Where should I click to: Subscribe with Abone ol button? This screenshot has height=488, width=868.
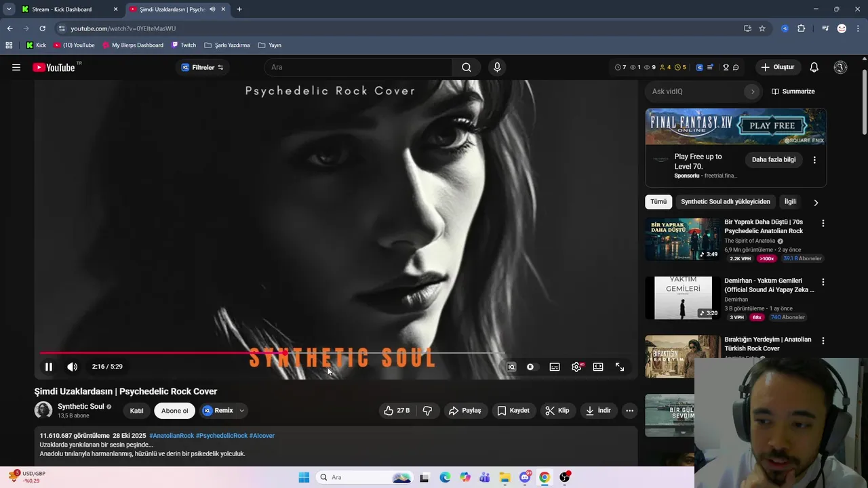[x=174, y=411]
